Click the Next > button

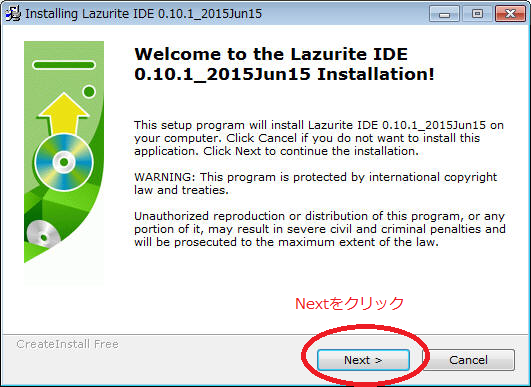point(363,360)
